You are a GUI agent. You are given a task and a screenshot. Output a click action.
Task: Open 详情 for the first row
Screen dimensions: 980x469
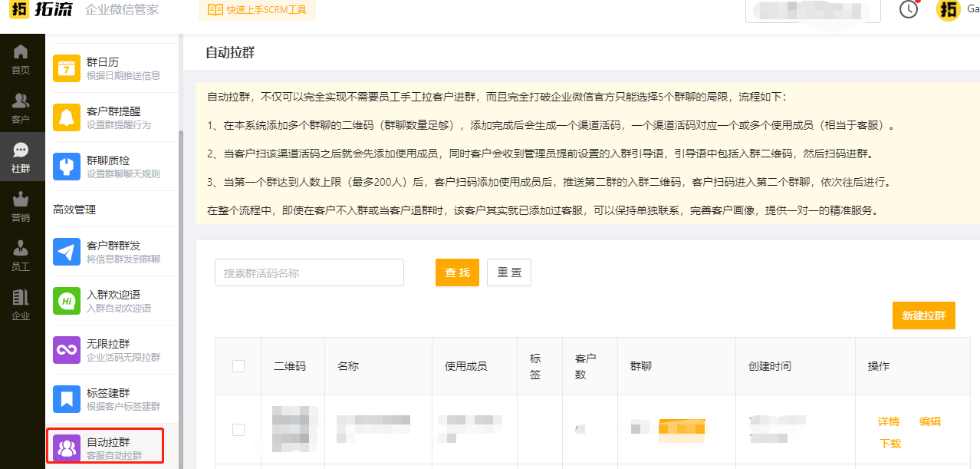(889, 421)
